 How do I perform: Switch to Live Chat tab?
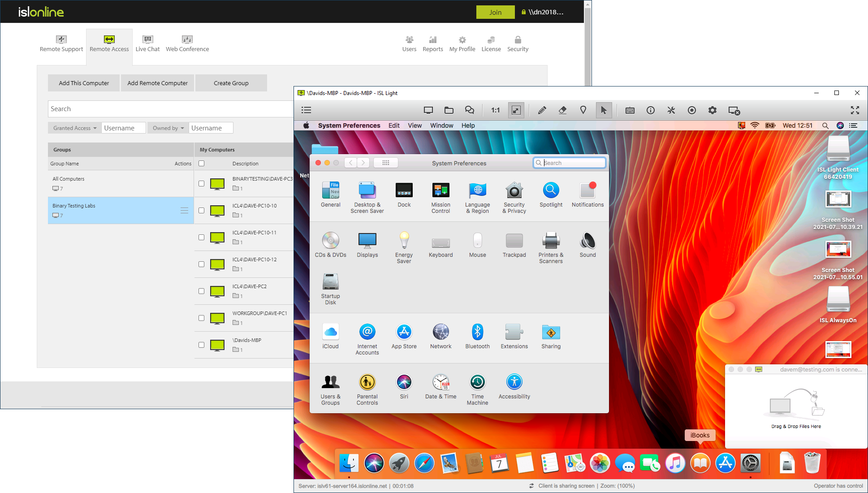click(x=147, y=43)
